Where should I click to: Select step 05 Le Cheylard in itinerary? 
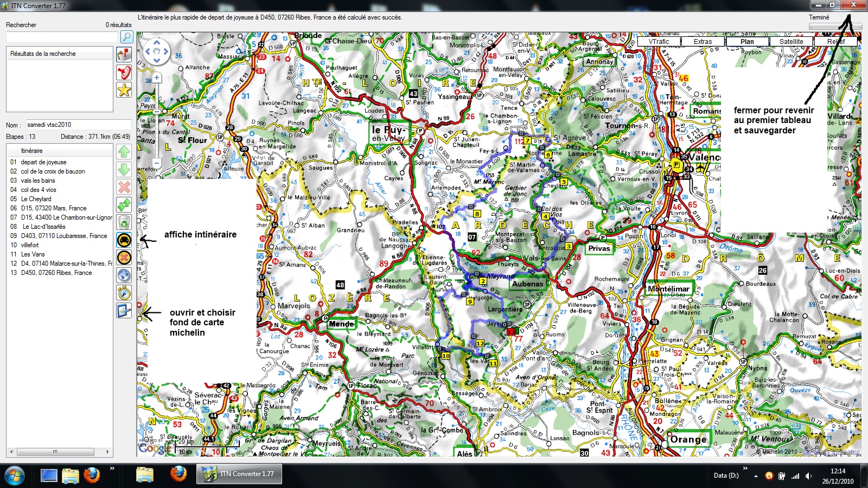tap(36, 199)
